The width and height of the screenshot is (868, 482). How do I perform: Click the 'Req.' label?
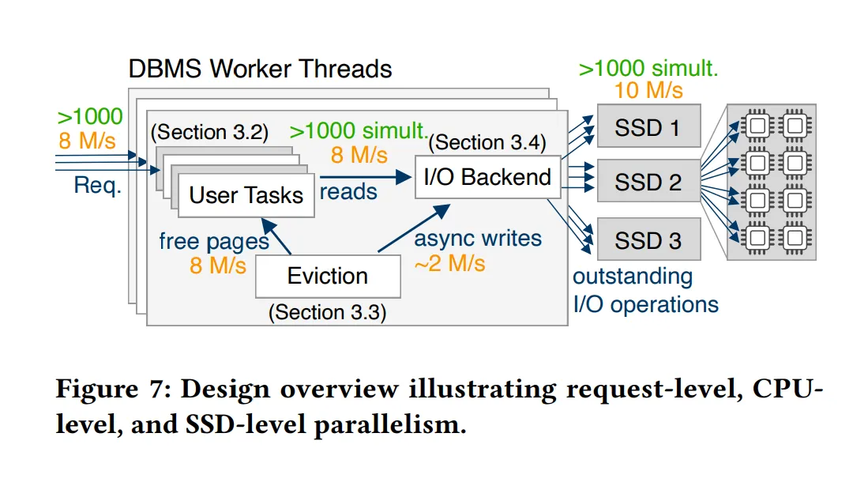tap(97, 185)
